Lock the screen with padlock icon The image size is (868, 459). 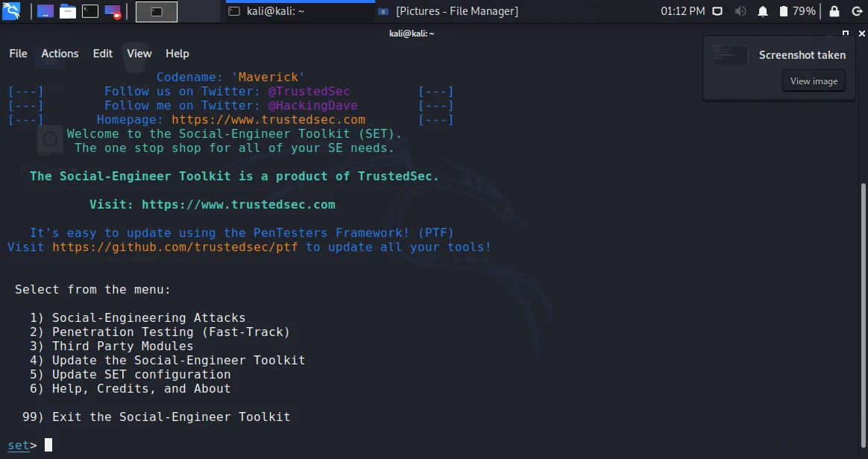click(834, 11)
